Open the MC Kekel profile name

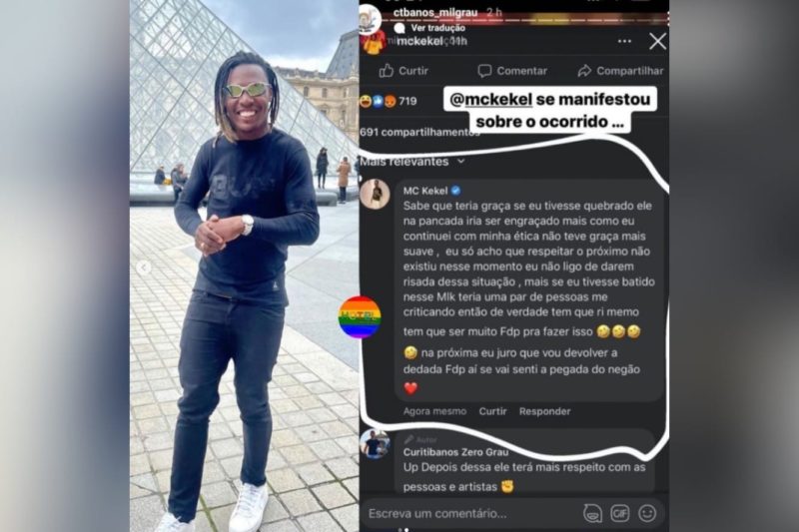[x=425, y=191]
